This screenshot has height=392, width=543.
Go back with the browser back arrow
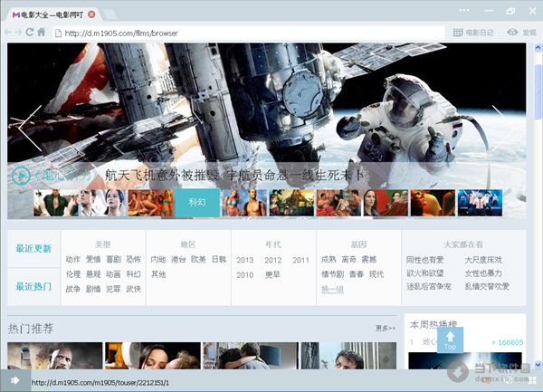click(8, 33)
